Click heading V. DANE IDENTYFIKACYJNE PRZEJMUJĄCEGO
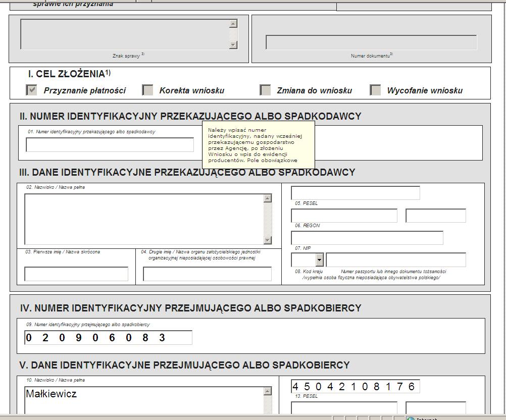This screenshot has height=420, width=506. (185, 365)
